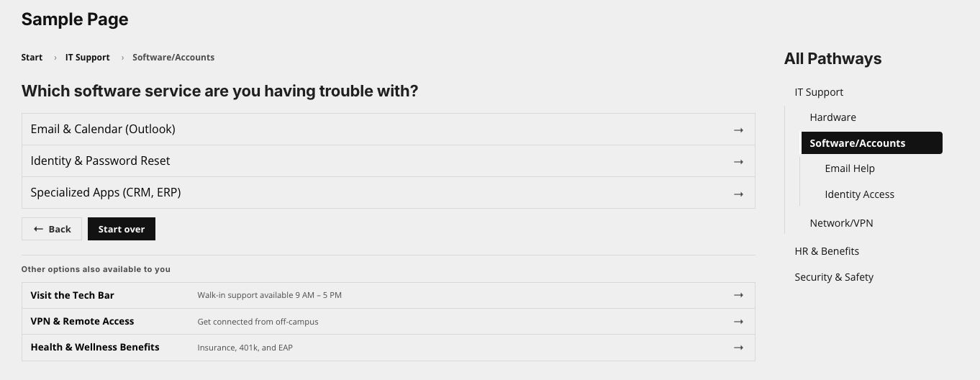Click arrow icon on Identity & Password Reset row
The width and height of the screenshot is (980, 380).
coord(738,162)
